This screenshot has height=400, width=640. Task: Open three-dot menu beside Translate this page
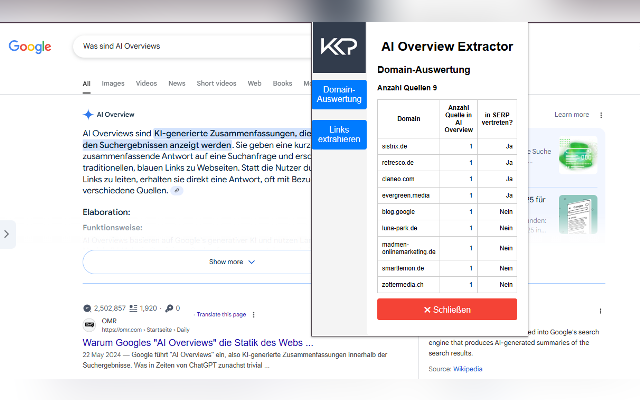coord(253,315)
